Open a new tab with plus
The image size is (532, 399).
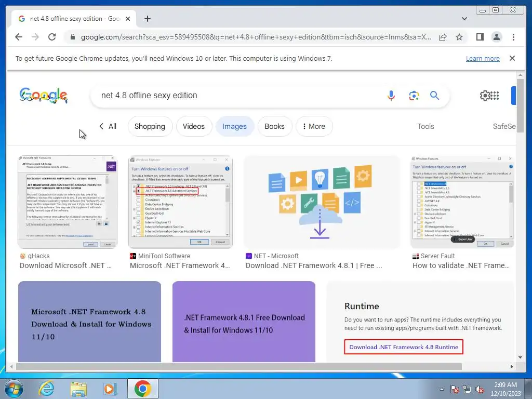(x=147, y=19)
